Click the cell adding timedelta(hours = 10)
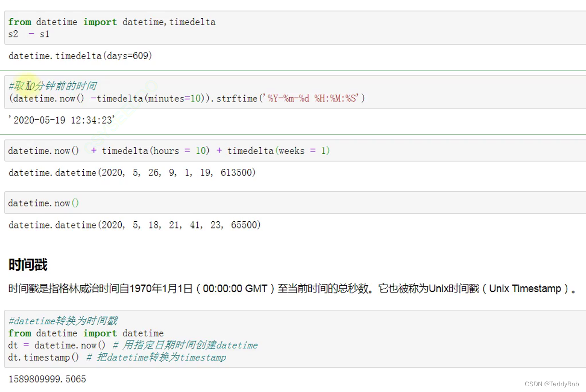Image resolution: width=586 pixels, height=392 pixels. click(x=295, y=151)
